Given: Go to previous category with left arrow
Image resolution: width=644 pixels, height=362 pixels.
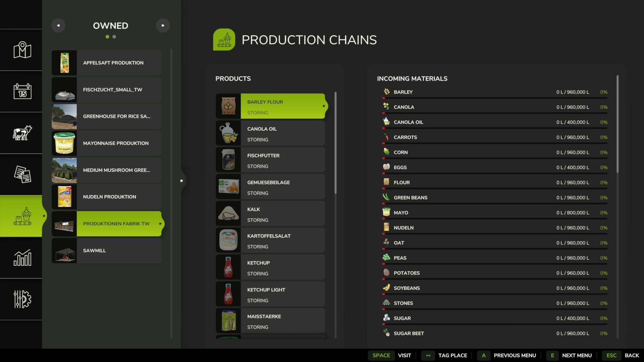Looking at the screenshot, I should tap(58, 25).
